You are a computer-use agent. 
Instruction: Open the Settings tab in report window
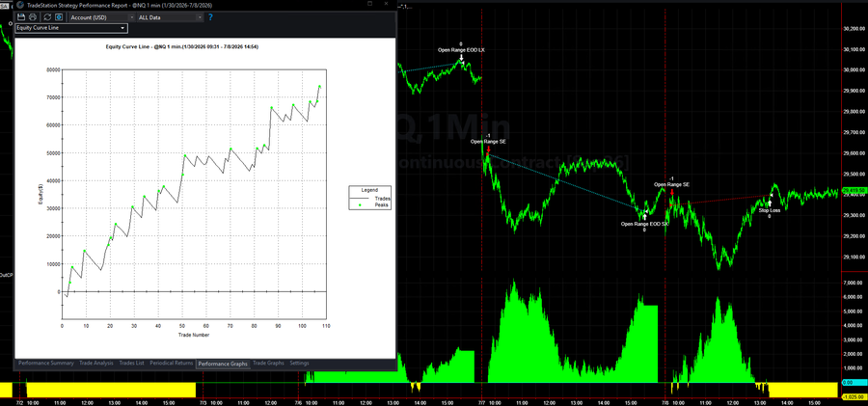tap(300, 364)
